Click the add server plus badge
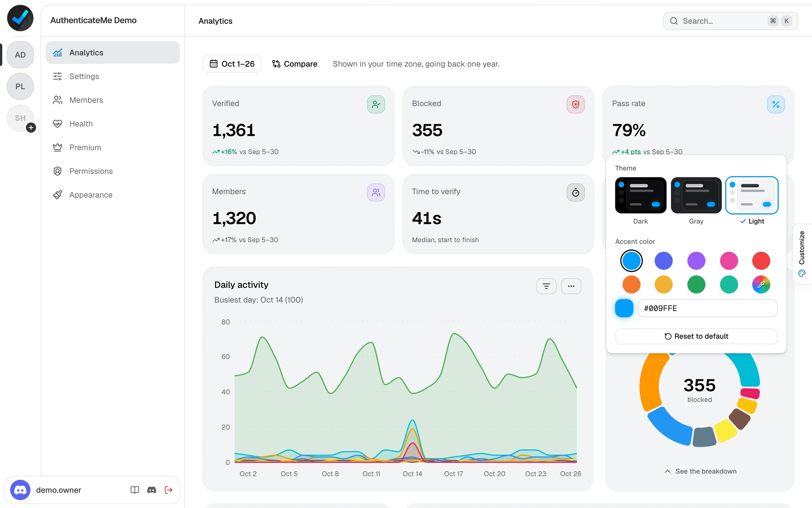Screen dimensions: 812x508 pyautogui.click(x=31, y=128)
